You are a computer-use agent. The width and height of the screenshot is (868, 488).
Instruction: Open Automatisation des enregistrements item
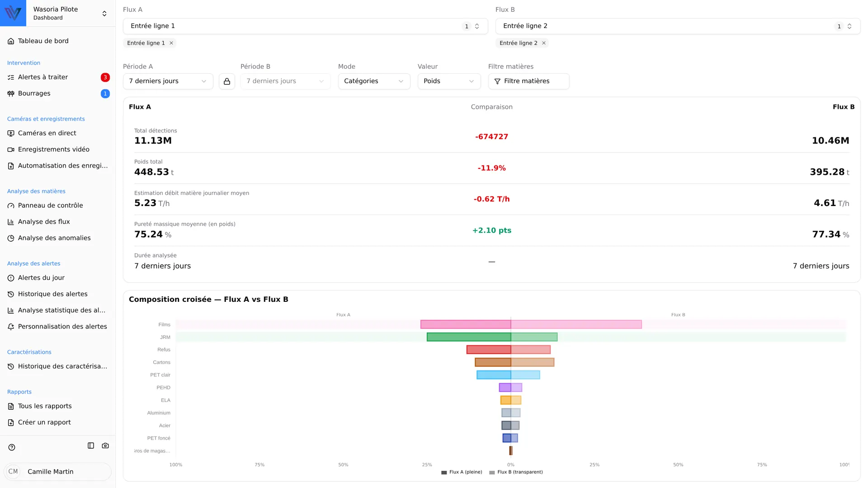tap(58, 166)
